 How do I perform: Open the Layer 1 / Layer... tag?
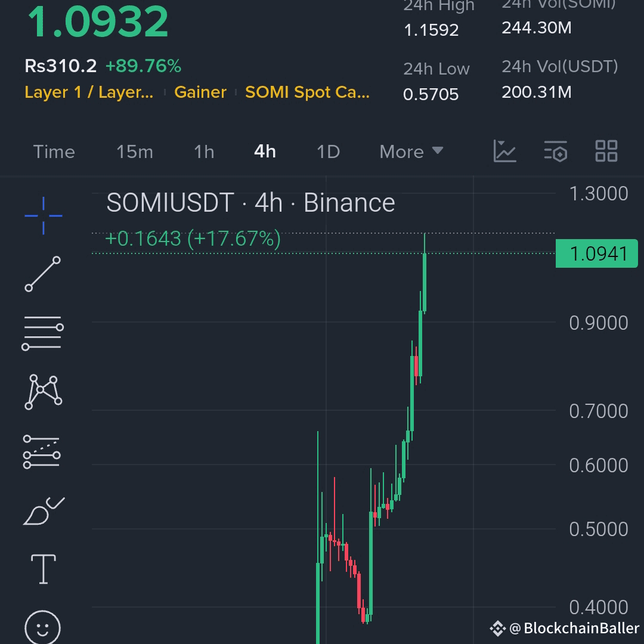tap(89, 92)
